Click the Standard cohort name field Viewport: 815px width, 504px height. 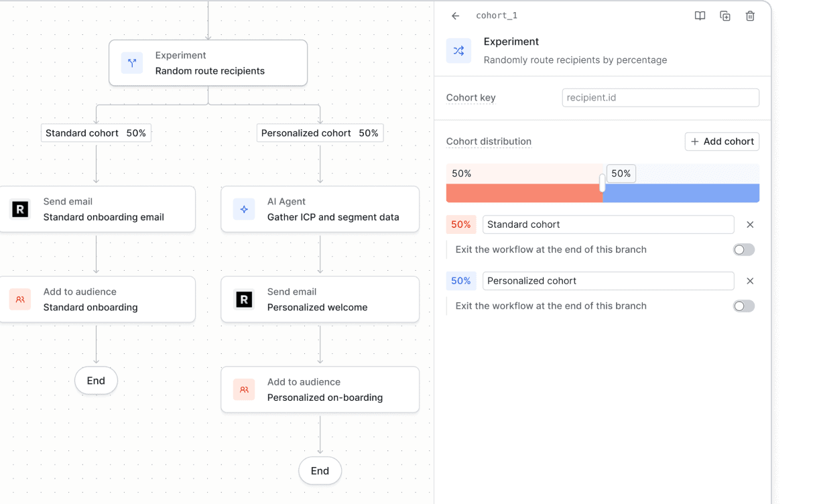[608, 225]
